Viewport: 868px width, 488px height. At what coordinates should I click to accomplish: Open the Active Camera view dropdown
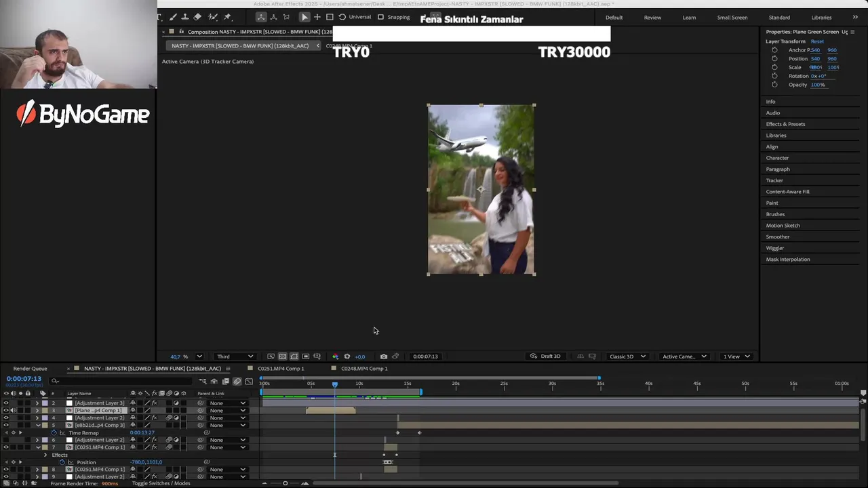tap(684, 357)
